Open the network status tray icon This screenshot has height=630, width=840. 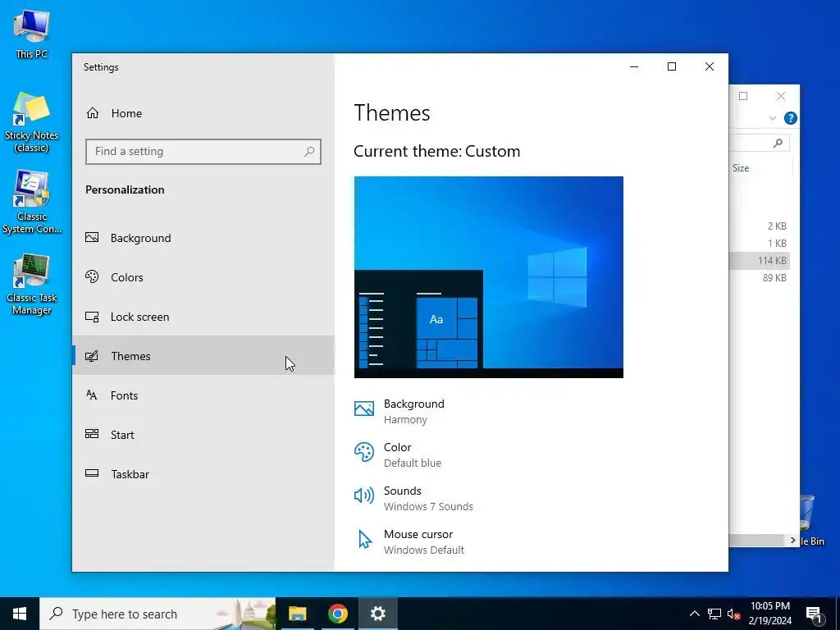coord(714,614)
